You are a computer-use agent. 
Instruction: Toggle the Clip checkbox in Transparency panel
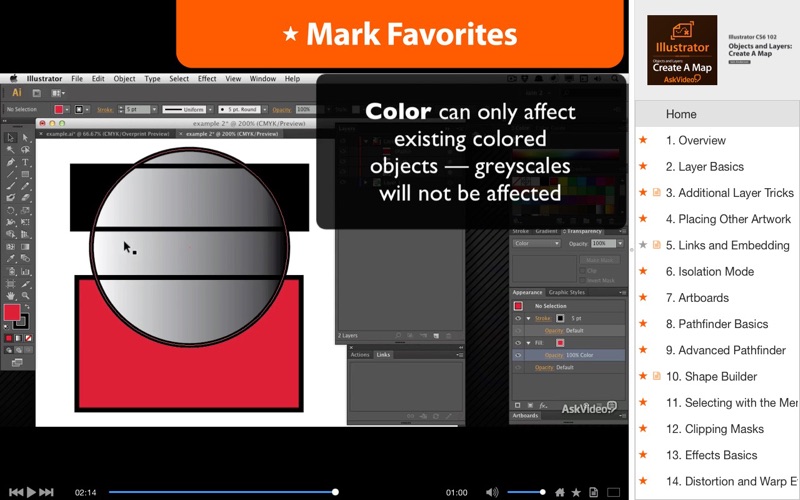(583, 270)
